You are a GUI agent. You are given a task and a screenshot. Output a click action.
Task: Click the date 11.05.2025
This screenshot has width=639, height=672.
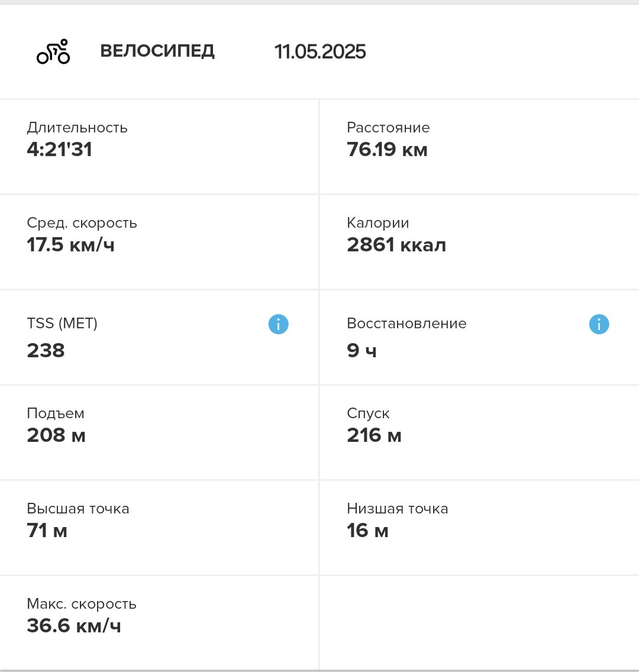(x=319, y=51)
